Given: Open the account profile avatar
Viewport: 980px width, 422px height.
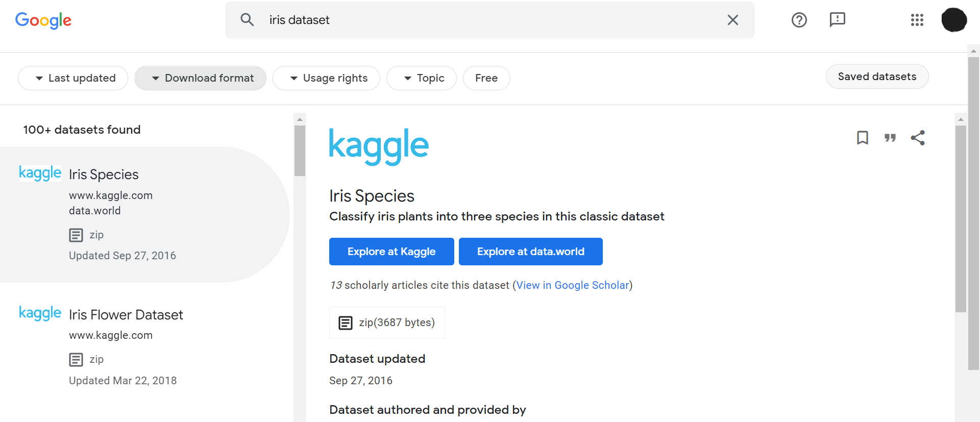Looking at the screenshot, I should click(x=954, y=20).
